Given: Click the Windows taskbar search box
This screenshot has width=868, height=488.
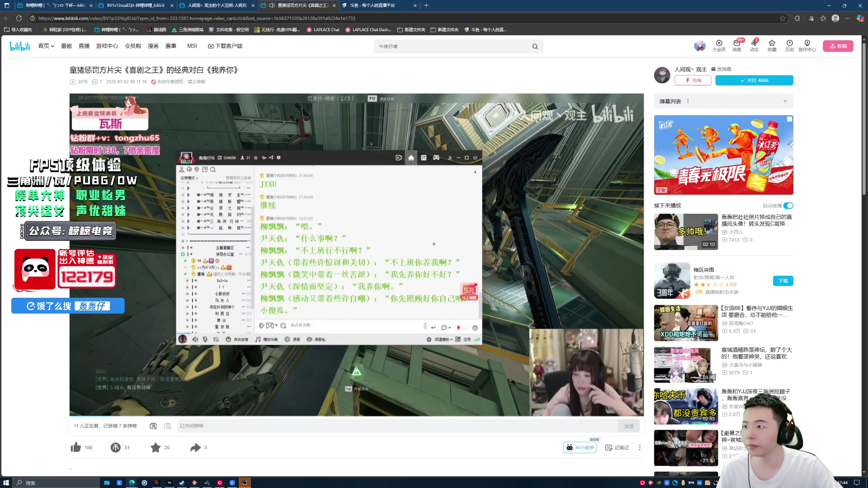Looking at the screenshot, I should [56, 483].
